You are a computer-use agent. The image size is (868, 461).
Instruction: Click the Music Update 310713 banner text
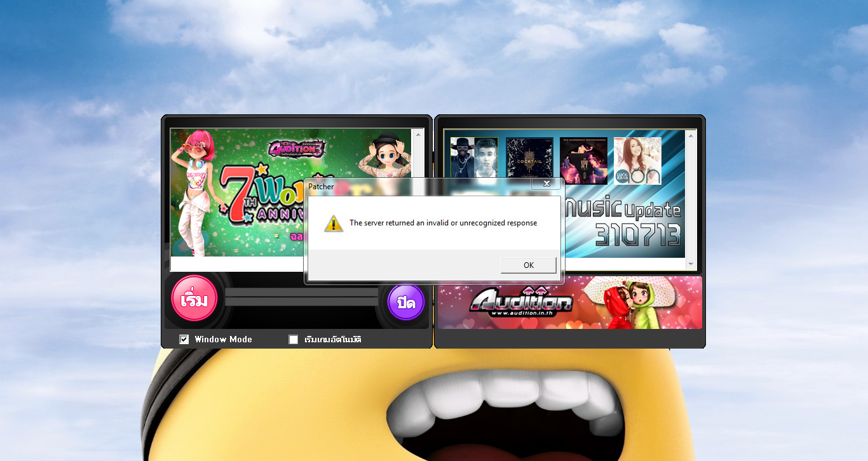click(623, 222)
